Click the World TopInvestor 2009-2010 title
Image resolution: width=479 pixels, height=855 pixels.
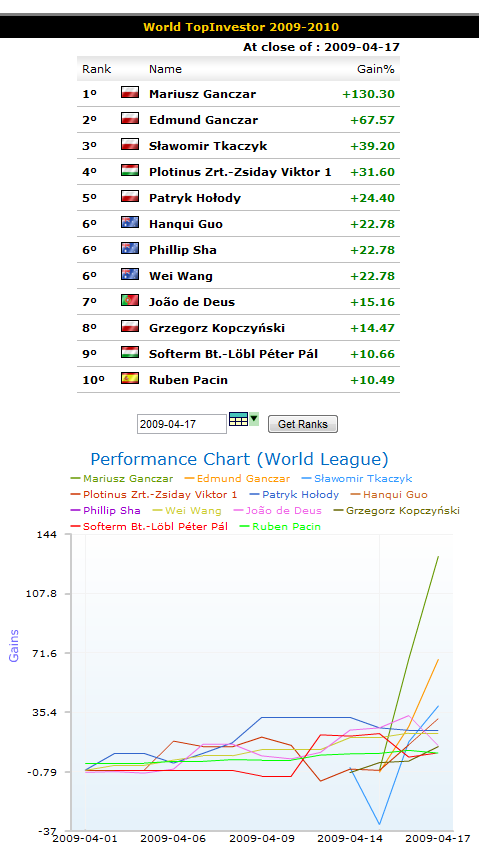pos(241,27)
